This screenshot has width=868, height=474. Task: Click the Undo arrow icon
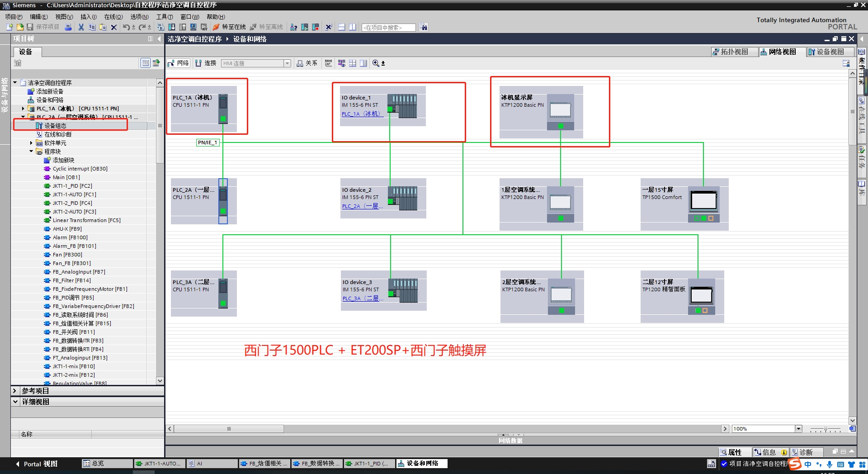coord(126,27)
